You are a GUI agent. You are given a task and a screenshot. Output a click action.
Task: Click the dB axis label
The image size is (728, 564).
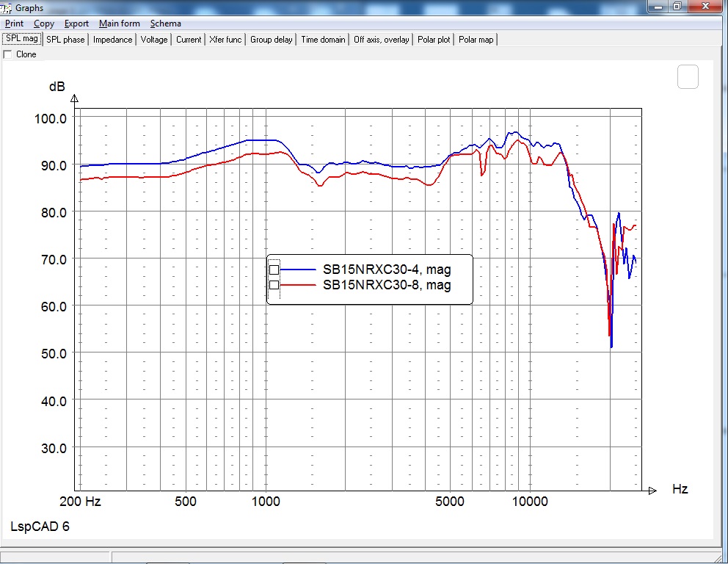[x=57, y=87]
